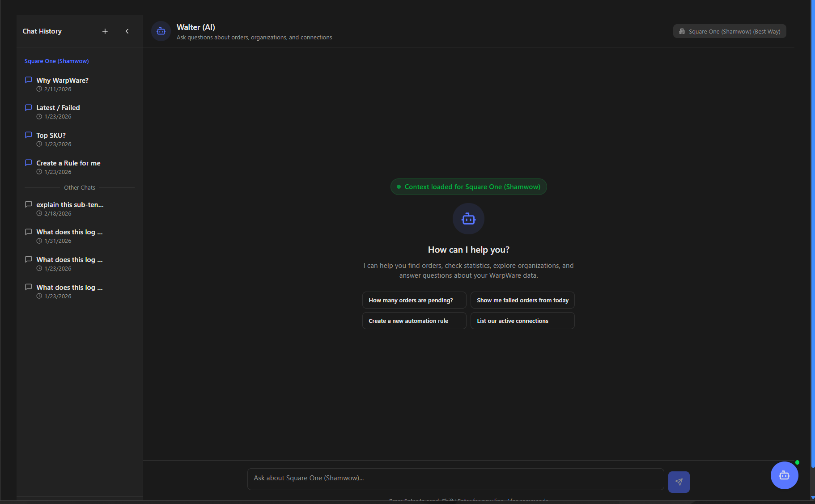Viewport: 815px width, 504px height.
Task: Click chat bubble icon next to 'Latest / Failed'
Action: pos(29,107)
